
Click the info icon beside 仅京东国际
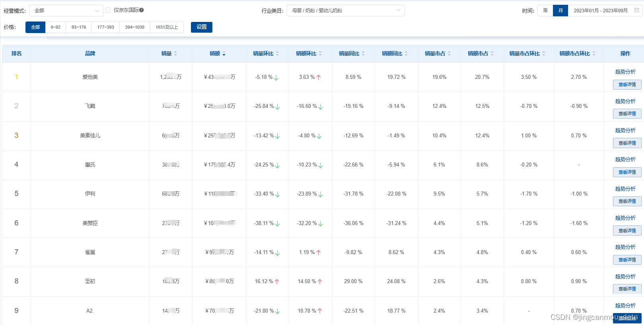pos(142,10)
